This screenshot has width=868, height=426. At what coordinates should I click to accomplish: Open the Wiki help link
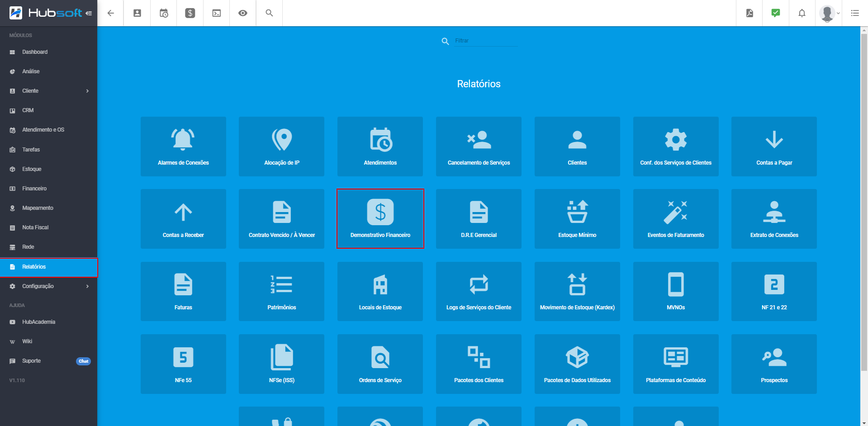click(48, 341)
